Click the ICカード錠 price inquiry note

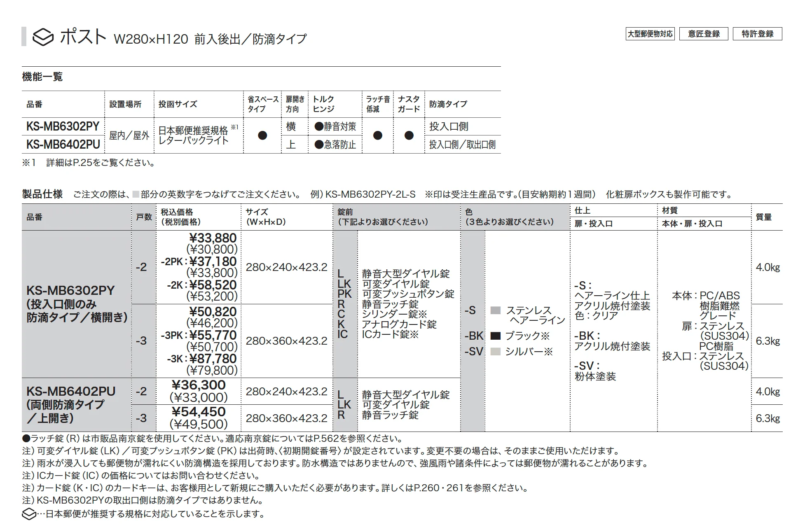(141, 476)
